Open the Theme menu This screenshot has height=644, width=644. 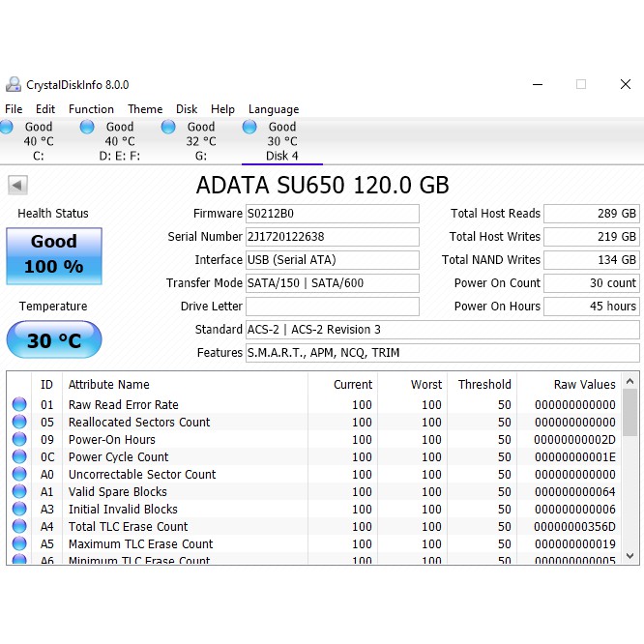(x=145, y=109)
